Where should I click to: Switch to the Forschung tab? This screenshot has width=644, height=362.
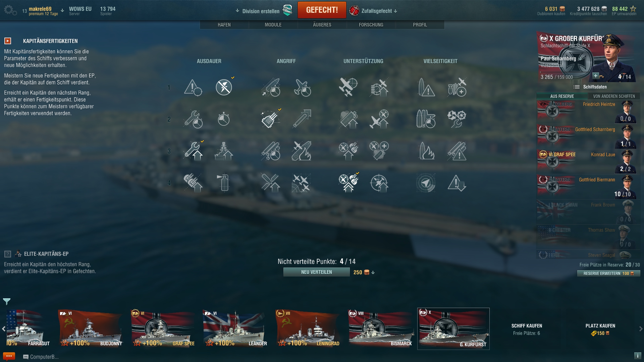[x=371, y=25]
